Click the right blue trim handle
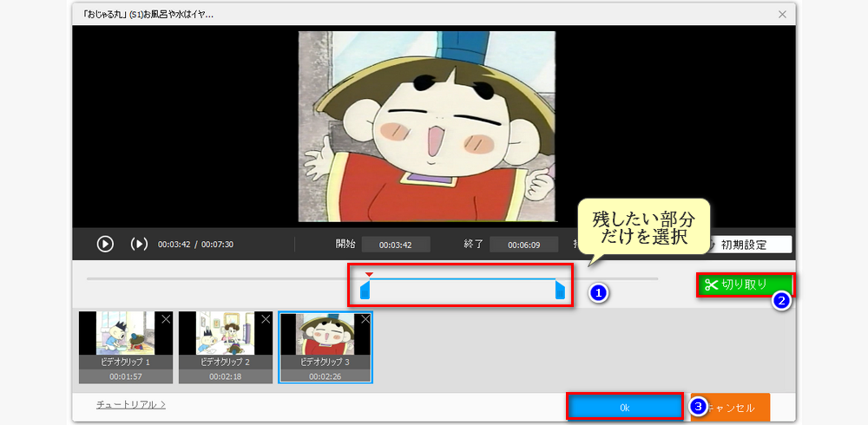 tap(560, 291)
